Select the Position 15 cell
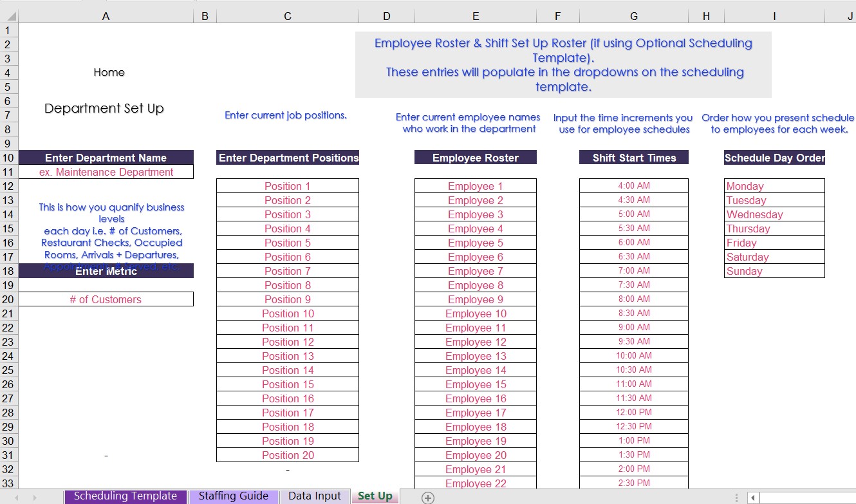 pyautogui.click(x=288, y=384)
